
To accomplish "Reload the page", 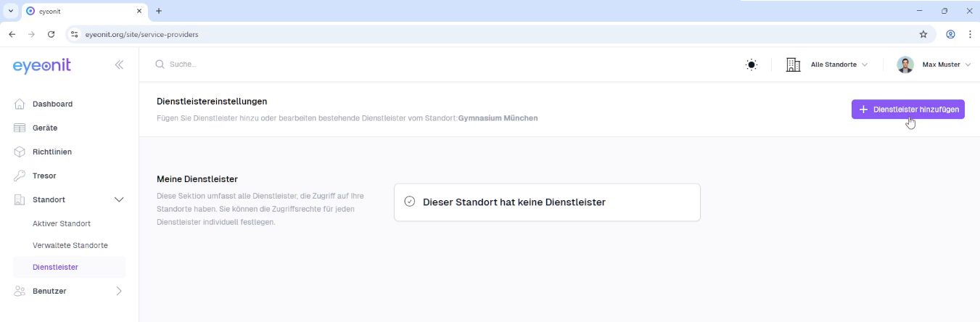I will pyautogui.click(x=51, y=34).
